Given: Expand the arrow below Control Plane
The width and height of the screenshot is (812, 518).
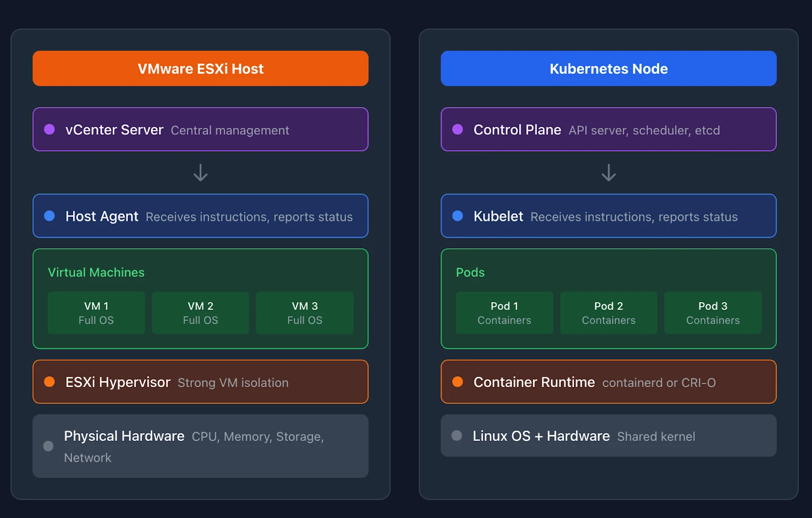Looking at the screenshot, I should click(x=608, y=173).
